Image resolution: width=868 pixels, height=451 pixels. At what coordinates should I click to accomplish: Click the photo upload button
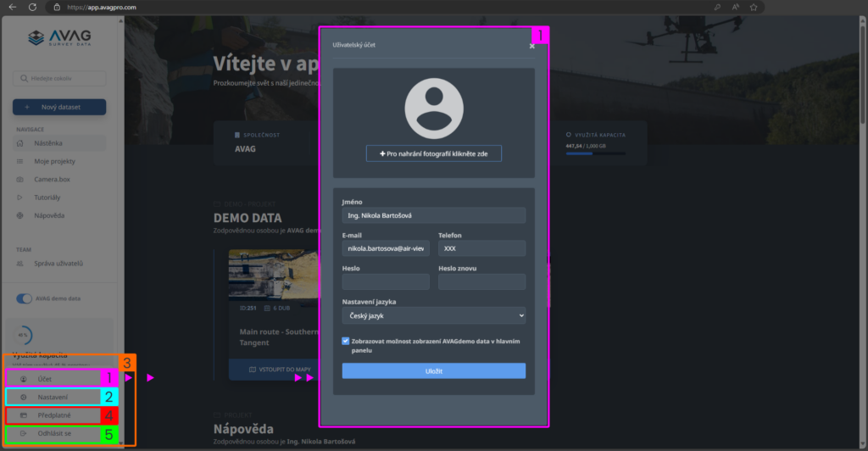433,153
